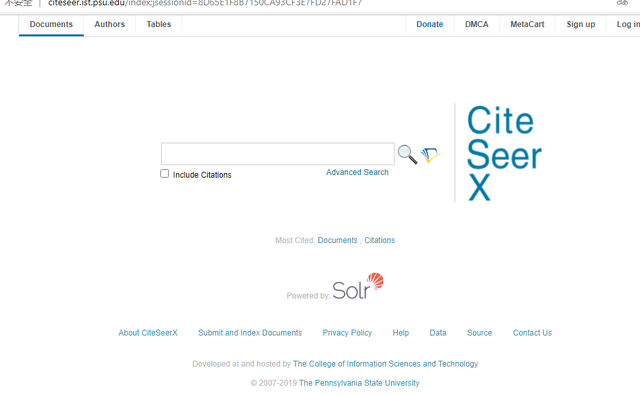Click the MetaCart icon beside search

click(x=431, y=155)
